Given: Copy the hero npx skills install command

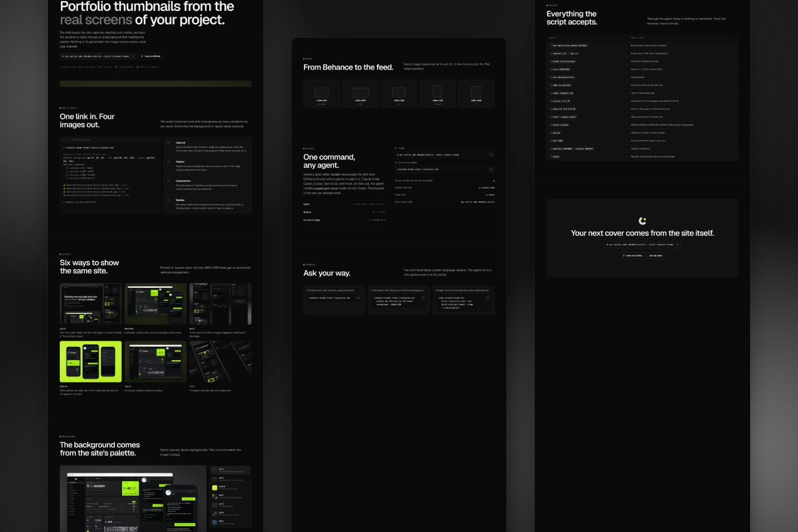Looking at the screenshot, I should pos(133,56).
